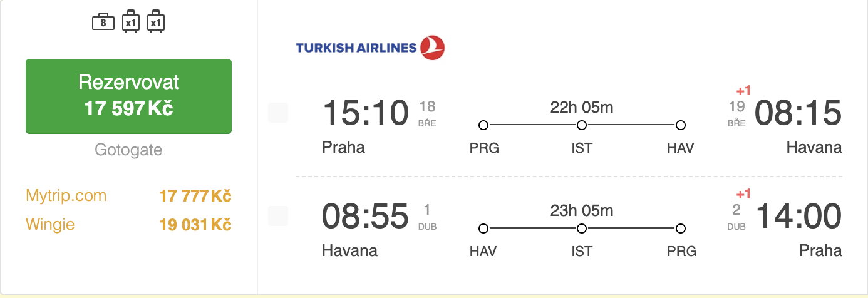Select the IST stopover dot on return flight
Viewport: 868px width, 298px height.
click(582, 229)
